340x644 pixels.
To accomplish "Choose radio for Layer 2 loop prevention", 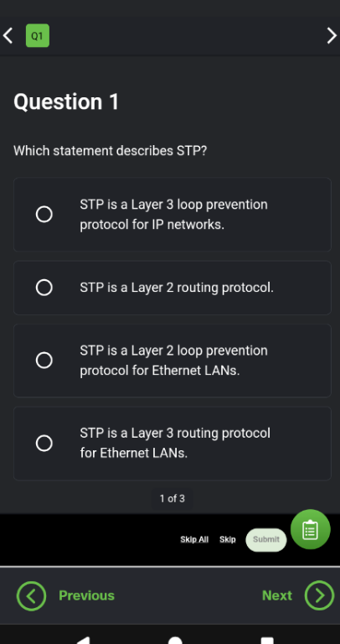I will [x=44, y=361].
